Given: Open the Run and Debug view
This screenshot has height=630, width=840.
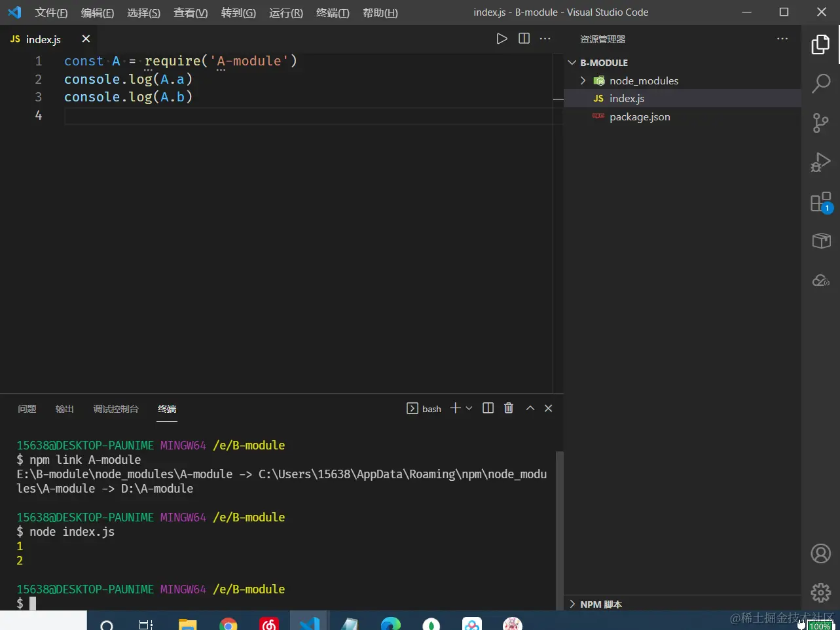Looking at the screenshot, I should pos(820,162).
